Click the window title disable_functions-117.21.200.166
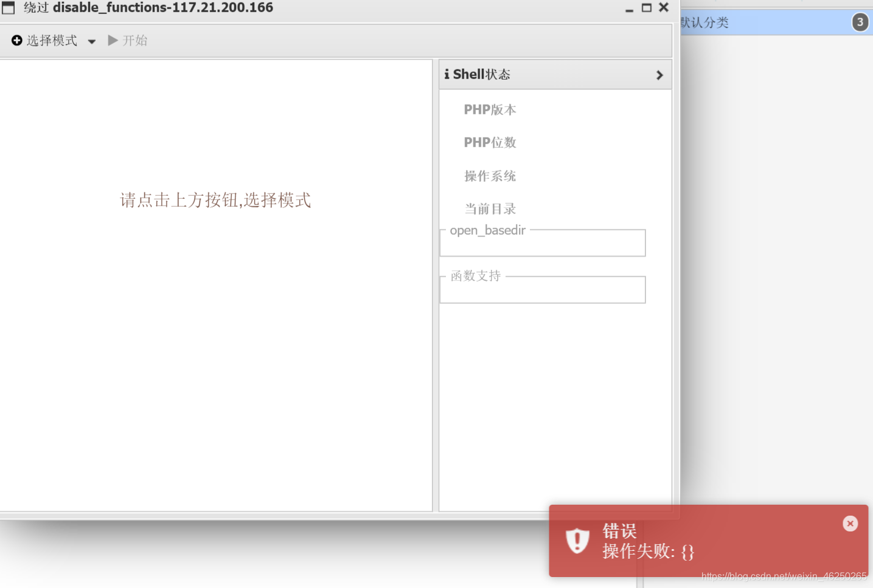The width and height of the screenshot is (873, 588). [x=163, y=8]
